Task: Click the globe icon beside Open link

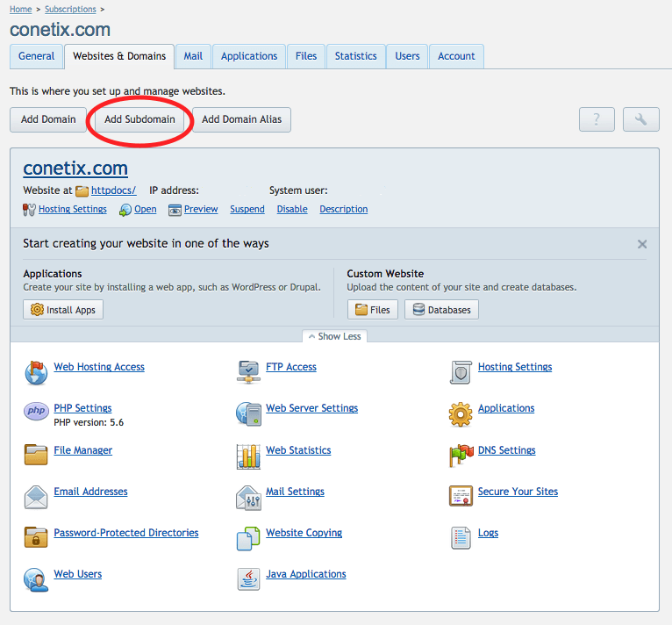Action: click(x=125, y=210)
